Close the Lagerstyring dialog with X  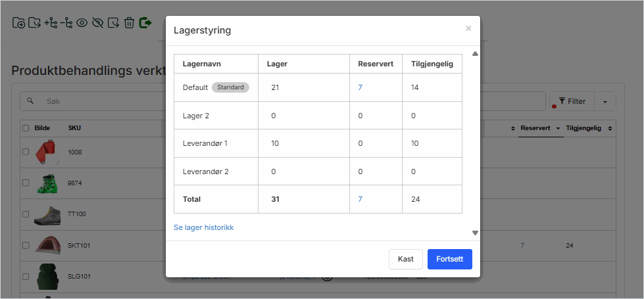[468, 28]
